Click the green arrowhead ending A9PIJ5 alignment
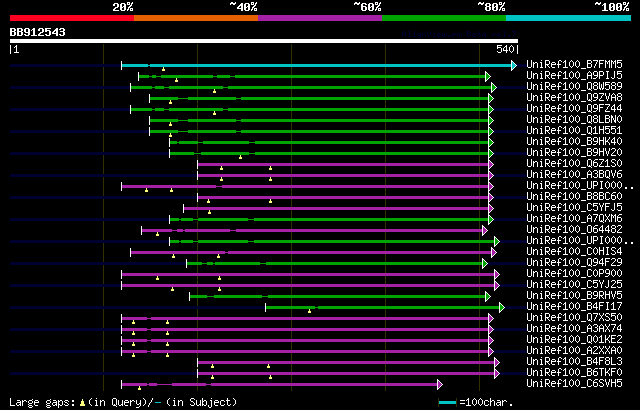Screen dimensions: 640x410 488,76
